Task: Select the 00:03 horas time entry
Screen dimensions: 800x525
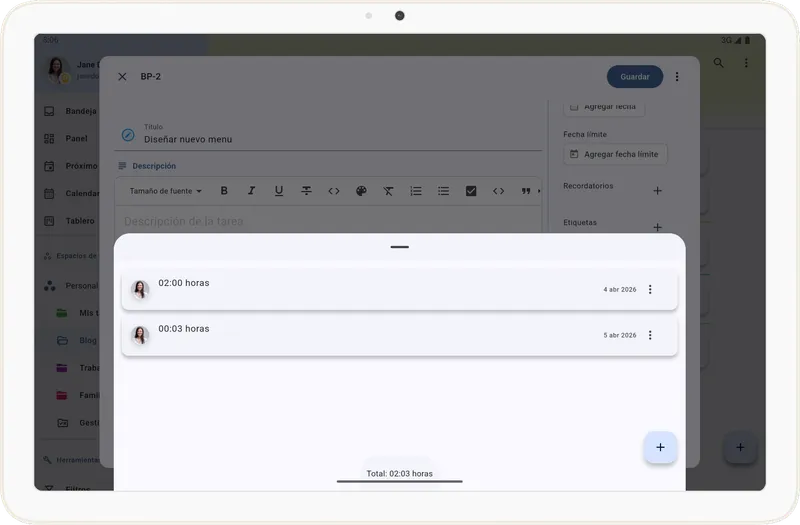Action: coord(399,335)
